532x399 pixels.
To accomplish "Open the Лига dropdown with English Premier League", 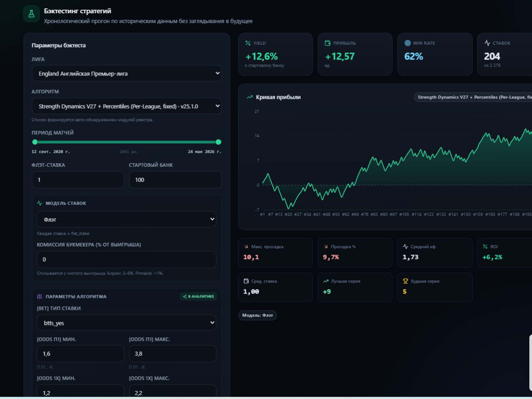I will 126,73.
